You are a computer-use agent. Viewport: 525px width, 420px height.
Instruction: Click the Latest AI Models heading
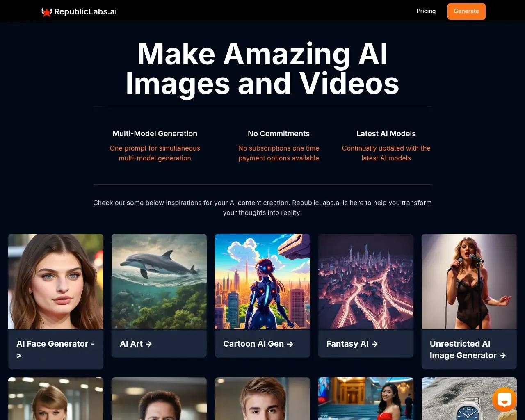point(386,134)
